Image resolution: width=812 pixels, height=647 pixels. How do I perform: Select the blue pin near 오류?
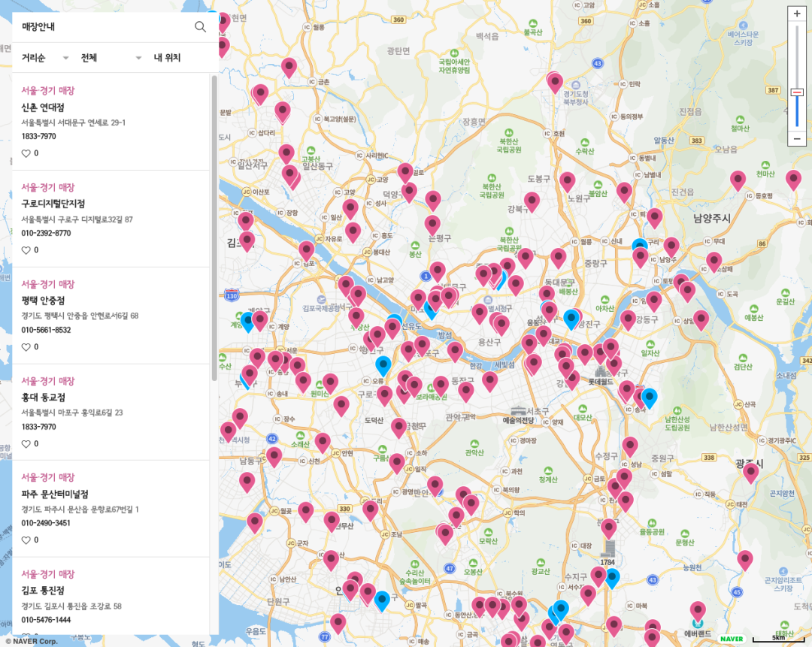coord(383,365)
